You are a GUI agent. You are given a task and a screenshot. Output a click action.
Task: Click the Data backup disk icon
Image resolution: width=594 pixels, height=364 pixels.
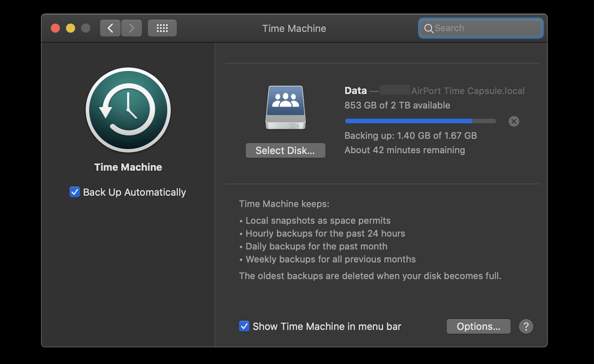point(285,107)
